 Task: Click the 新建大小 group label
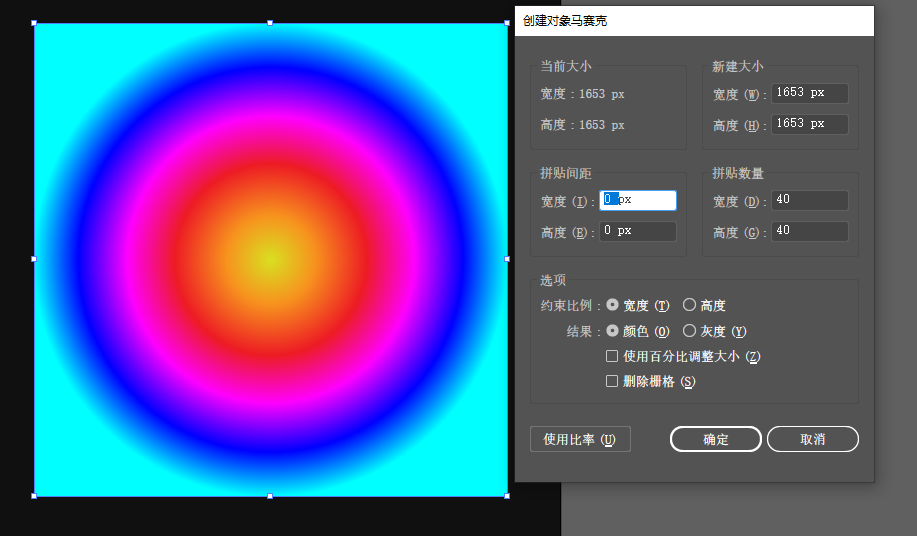click(737, 67)
